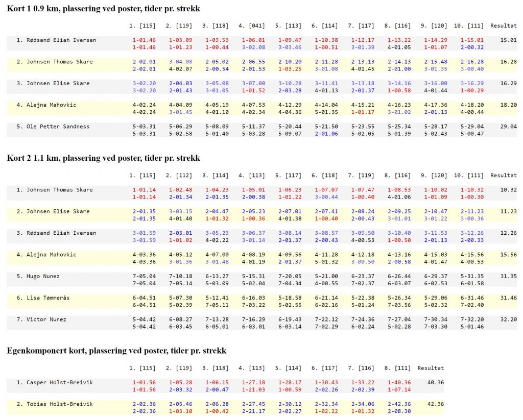Click Victor Nunez's result time 32.20
The width and height of the screenshot is (523, 420).
[509, 319]
